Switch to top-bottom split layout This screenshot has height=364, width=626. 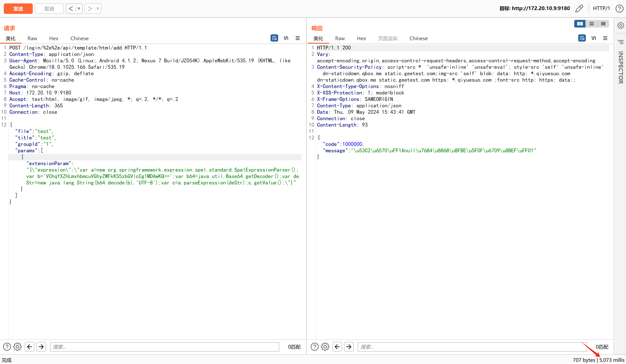(x=591, y=23)
